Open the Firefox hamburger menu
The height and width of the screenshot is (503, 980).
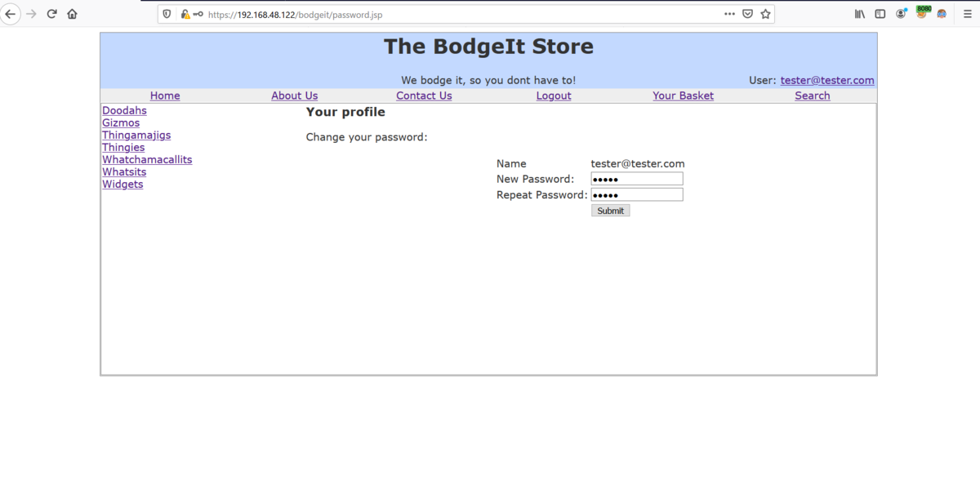(x=966, y=14)
